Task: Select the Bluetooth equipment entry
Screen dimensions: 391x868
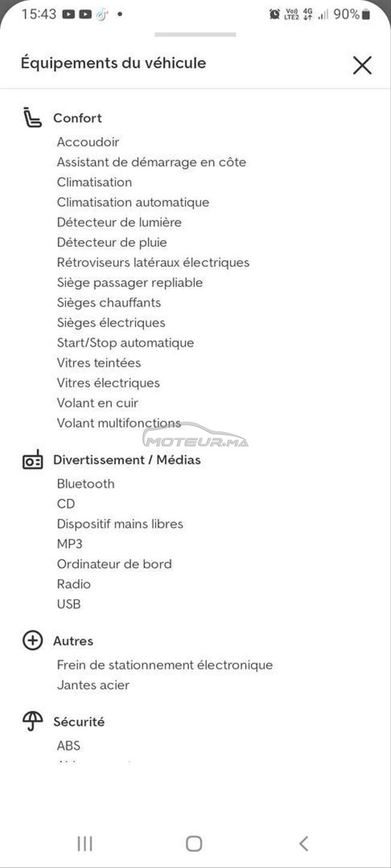Action: tap(86, 484)
